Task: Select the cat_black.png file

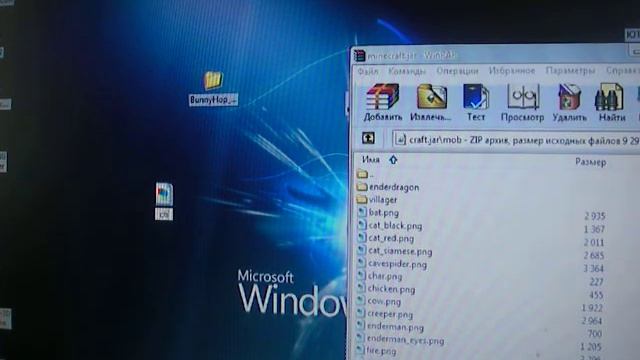Action: point(390,225)
